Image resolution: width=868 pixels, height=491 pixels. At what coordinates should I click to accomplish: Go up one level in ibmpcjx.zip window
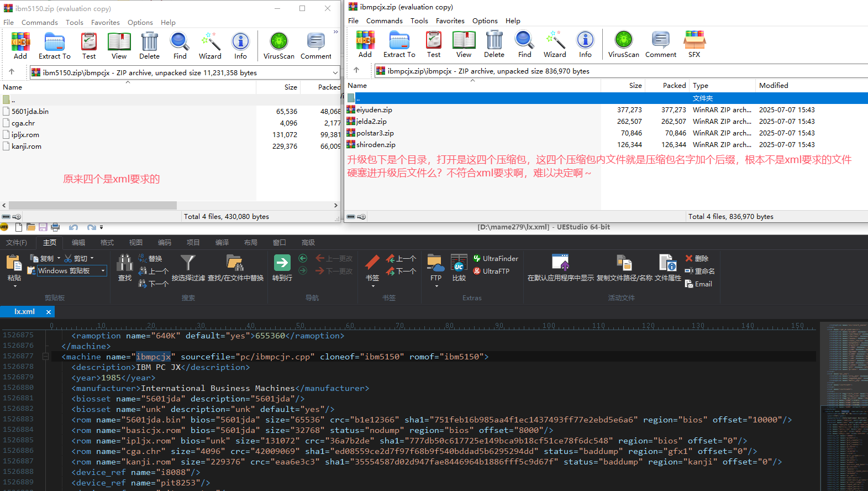click(356, 70)
